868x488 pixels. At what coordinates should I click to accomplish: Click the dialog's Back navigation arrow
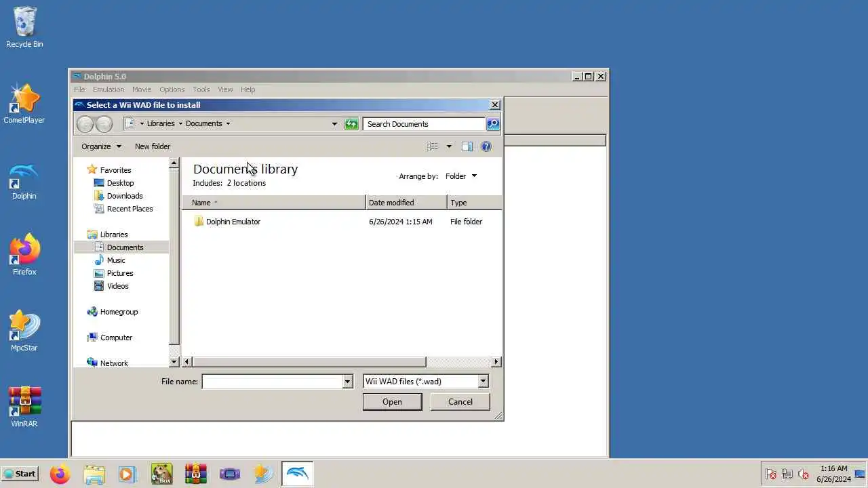pyautogui.click(x=85, y=124)
